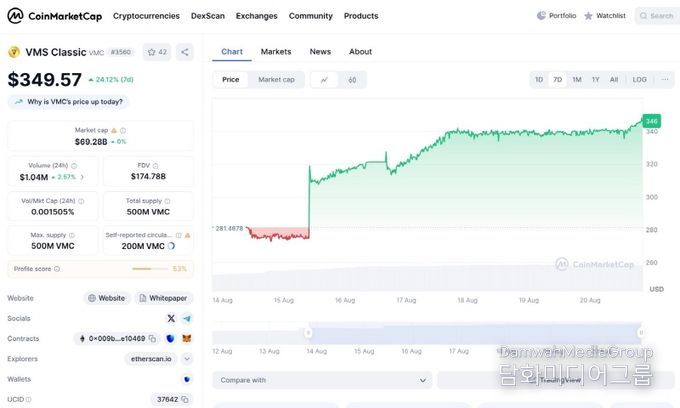Click the Search field
Image resolution: width=680 pixels, height=408 pixels.
coord(657,16)
